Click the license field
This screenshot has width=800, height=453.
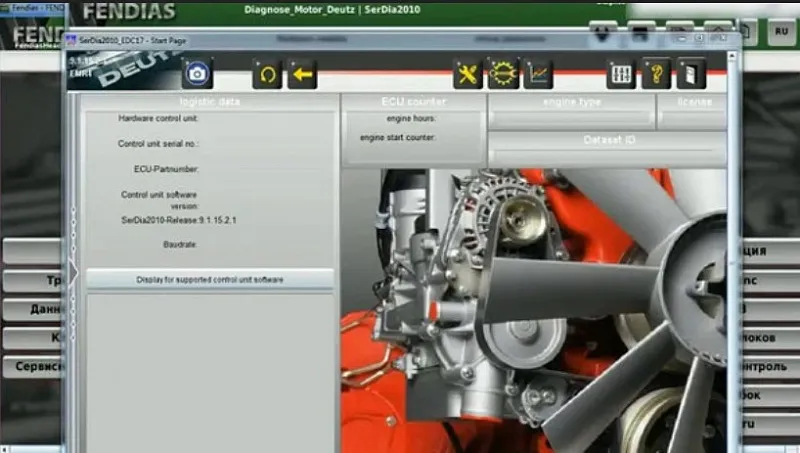point(692,119)
